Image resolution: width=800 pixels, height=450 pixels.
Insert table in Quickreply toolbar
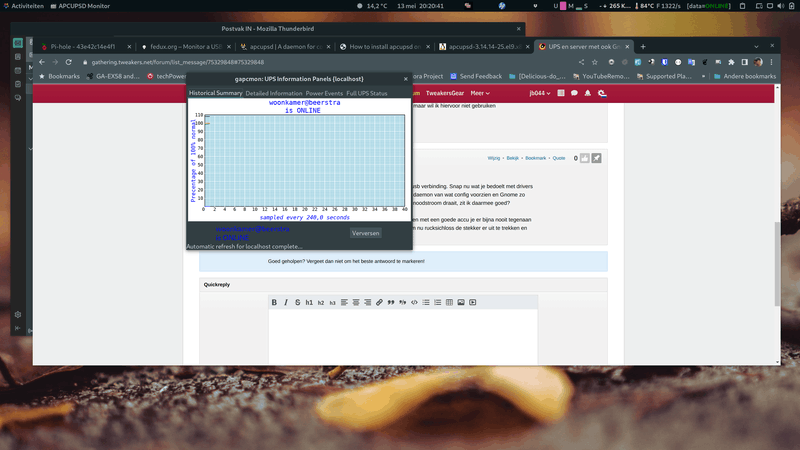(449, 303)
